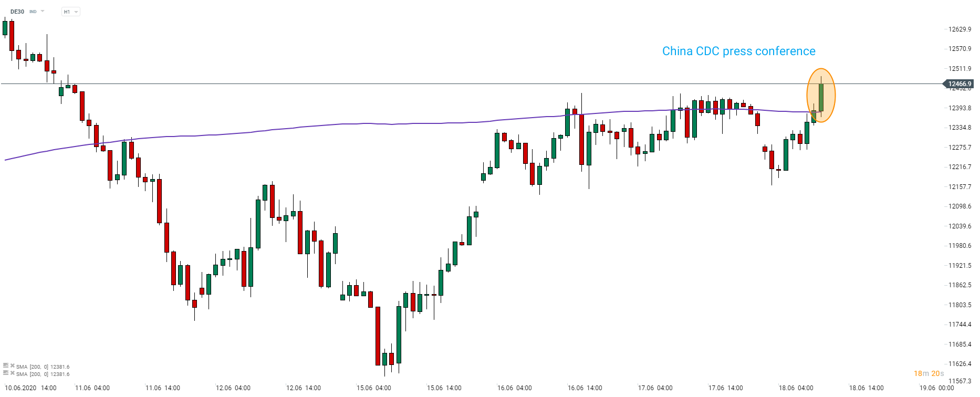Image resolution: width=980 pixels, height=397 pixels.
Task: Open the H1 timeframe dropdown
Action: pyautogui.click(x=71, y=12)
